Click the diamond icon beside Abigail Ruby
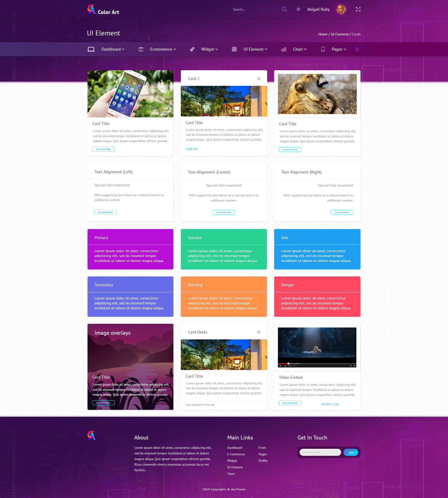This screenshot has width=448, height=498. click(298, 9)
